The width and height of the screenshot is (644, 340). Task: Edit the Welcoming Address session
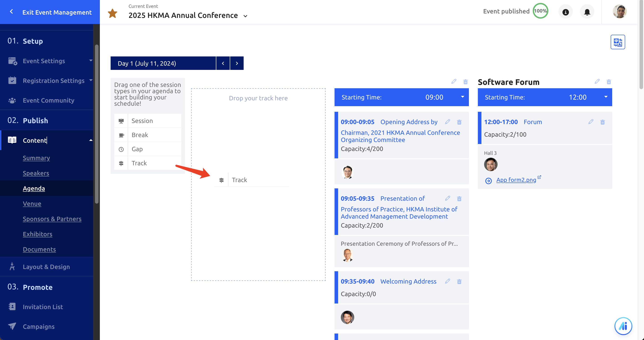tap(447, 281)
